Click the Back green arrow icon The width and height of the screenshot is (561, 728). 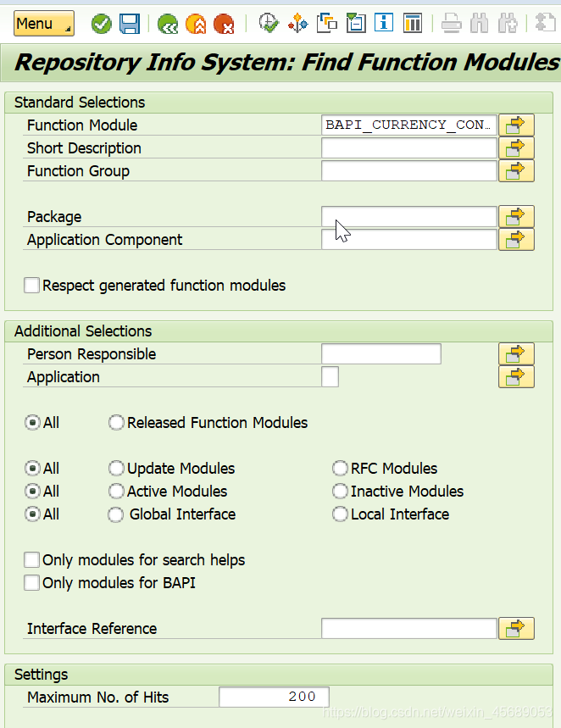pos(167,24)
